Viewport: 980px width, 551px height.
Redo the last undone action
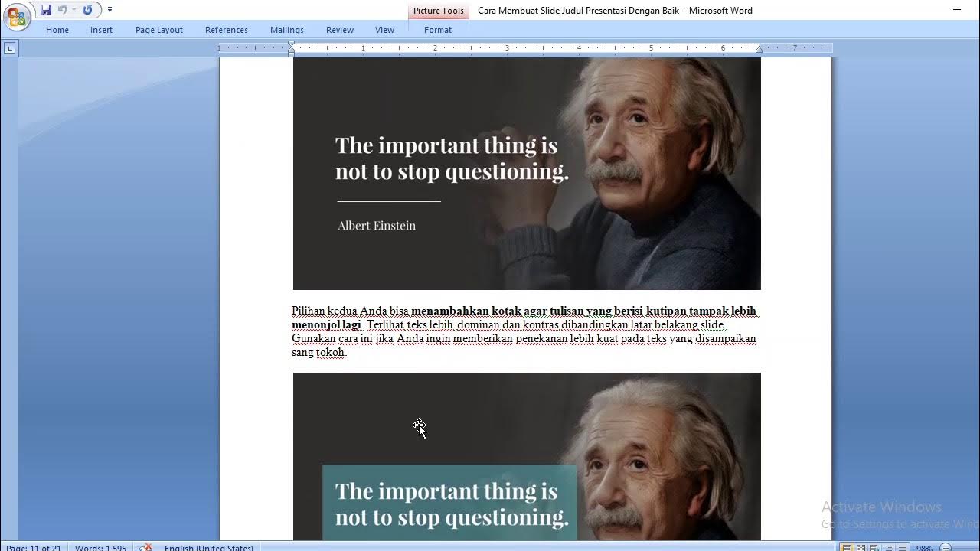point(87,10)
